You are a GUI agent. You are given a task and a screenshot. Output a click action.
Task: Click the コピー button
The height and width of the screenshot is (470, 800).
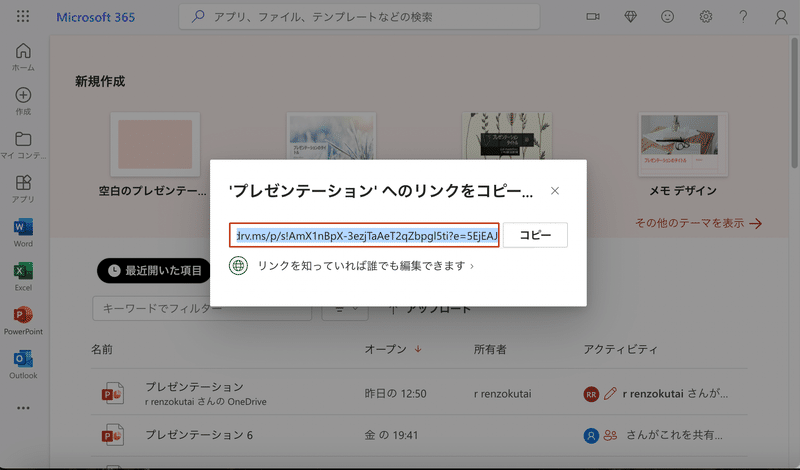click(535, 235)
